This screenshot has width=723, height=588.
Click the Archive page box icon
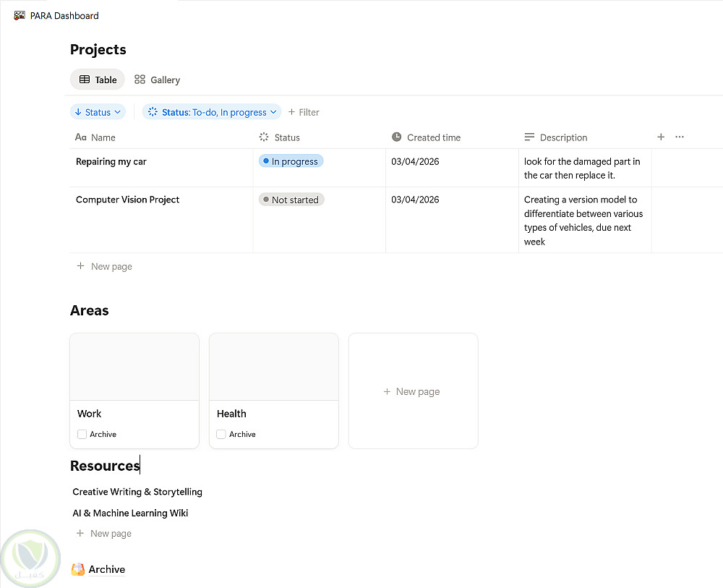[78, 569]
